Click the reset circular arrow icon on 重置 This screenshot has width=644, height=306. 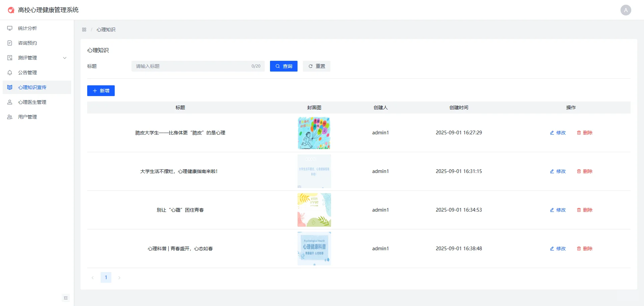[311, 66]
